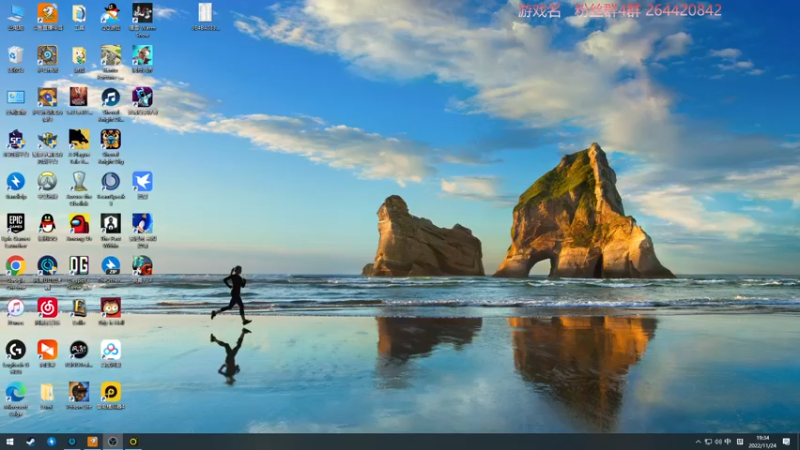Toggle the Chinese input mode indicator
Viewport: 800px width, 450px height.
point(728,442)
